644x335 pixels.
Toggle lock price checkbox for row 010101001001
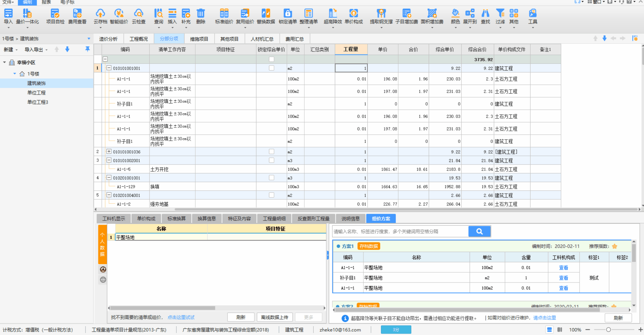point(272,68)
